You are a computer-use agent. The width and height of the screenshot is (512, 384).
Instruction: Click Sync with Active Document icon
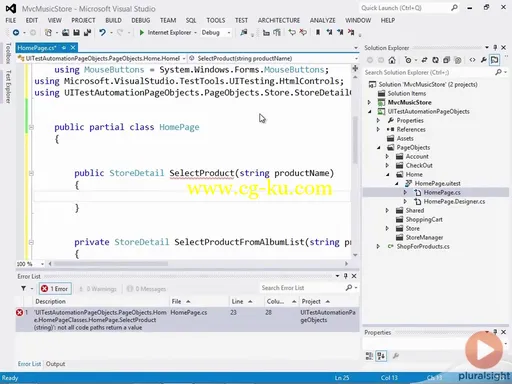pos(424,60)
